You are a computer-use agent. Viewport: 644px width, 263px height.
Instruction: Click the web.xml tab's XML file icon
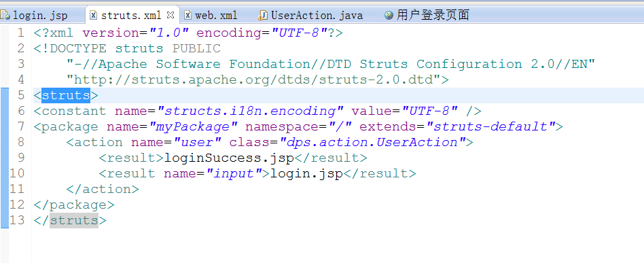pos(187,16)
